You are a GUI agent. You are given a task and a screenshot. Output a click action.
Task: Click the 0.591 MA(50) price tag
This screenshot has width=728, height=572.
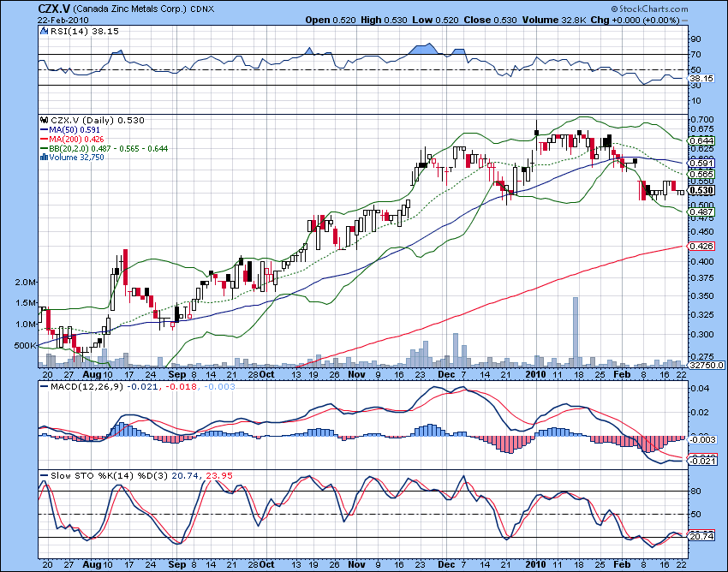tap(702, 164)
